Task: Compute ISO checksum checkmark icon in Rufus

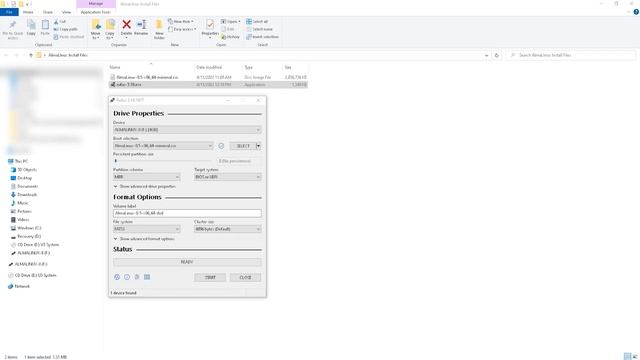Action: 221,146
